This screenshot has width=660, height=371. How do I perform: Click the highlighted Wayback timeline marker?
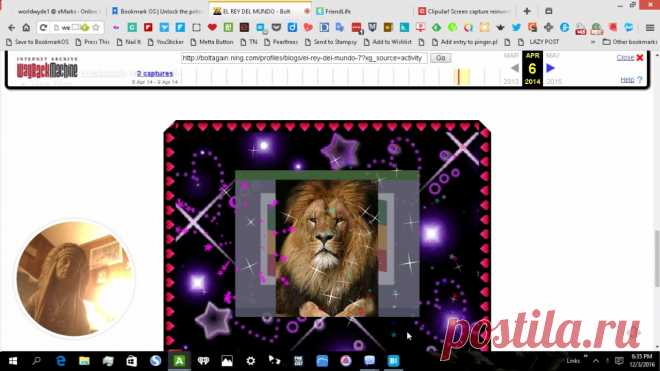pos(463,77)
